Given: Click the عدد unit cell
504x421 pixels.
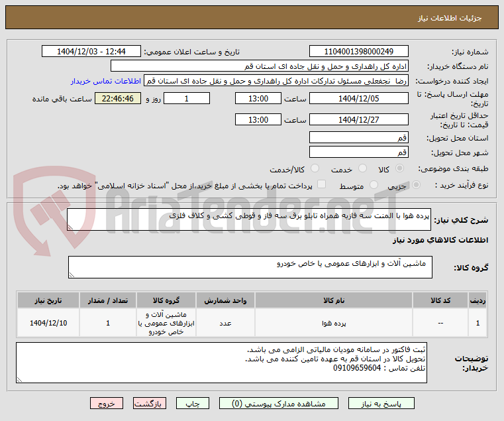Looking at the screenshot, I should tap(225, 323).
